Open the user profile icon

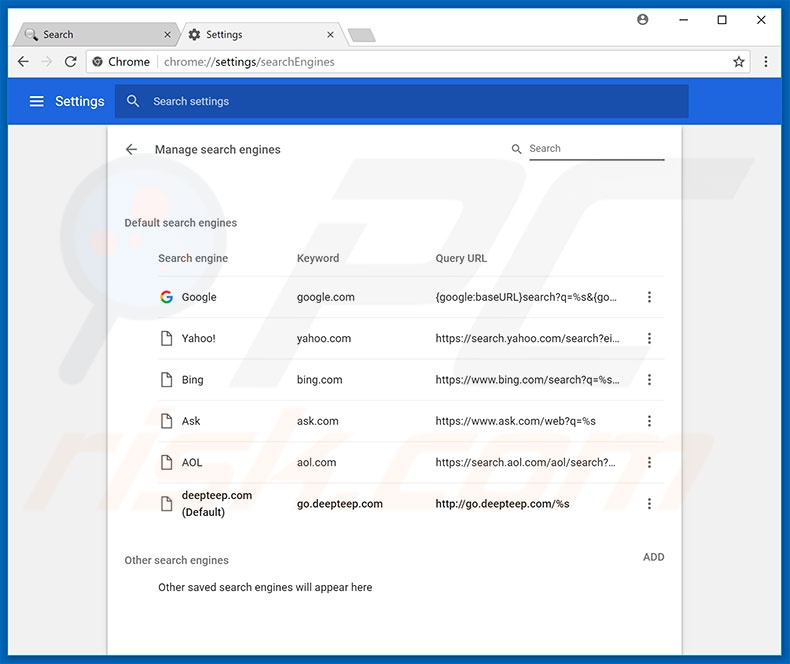click(x=642, y=20)
